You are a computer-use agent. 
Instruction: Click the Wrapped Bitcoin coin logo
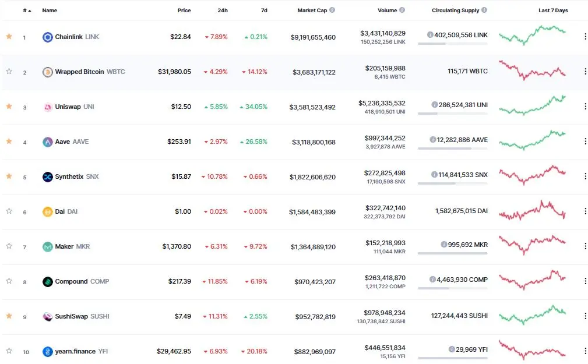48,72
